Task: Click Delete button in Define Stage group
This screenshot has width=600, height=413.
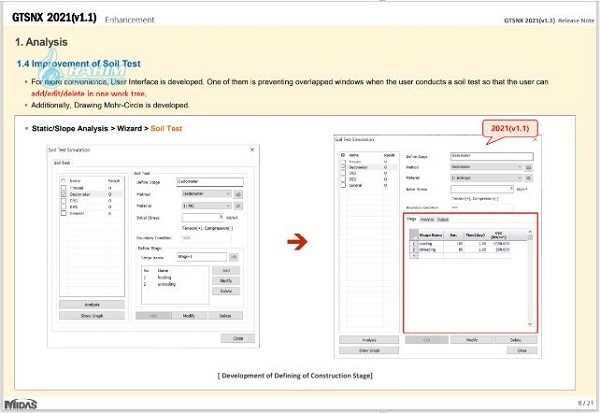Action: click(226, 291)
